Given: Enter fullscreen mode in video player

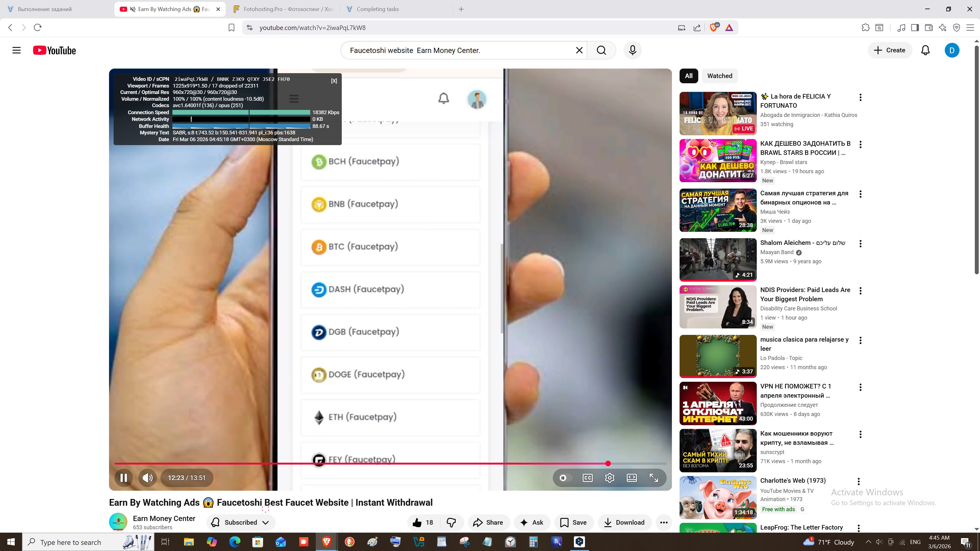Looking at the screenshot, I should [x=654, y=478].
